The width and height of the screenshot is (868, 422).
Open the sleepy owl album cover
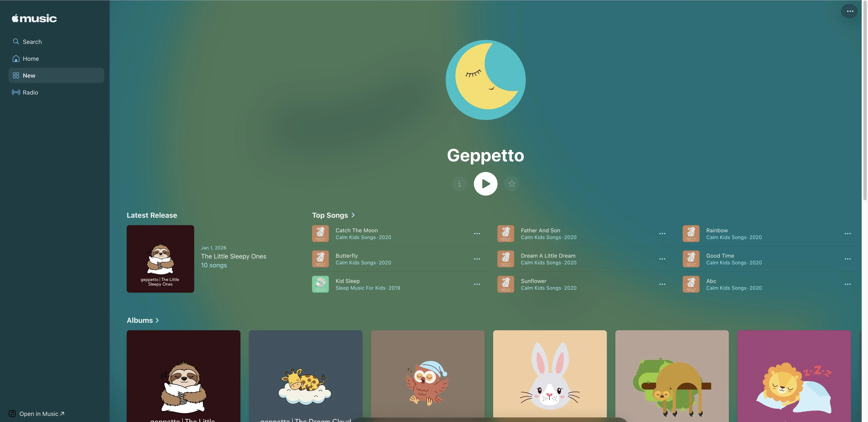tap(428, 376)
